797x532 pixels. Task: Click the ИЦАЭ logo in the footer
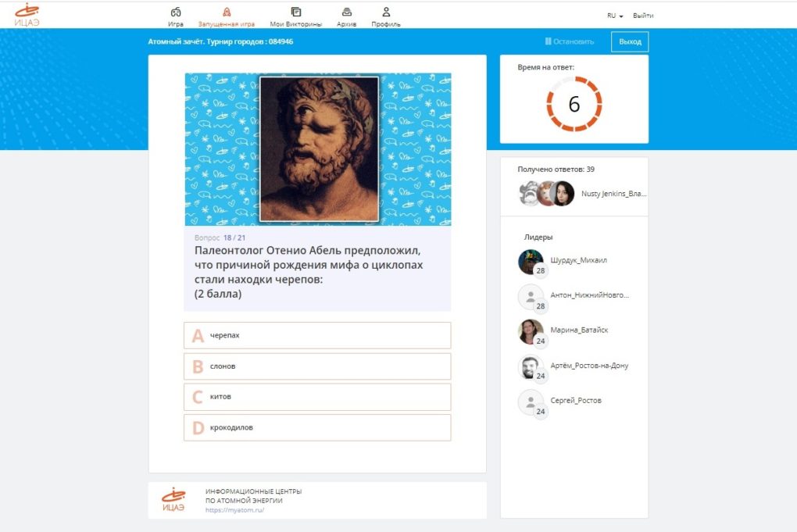[x=173, y=500]
